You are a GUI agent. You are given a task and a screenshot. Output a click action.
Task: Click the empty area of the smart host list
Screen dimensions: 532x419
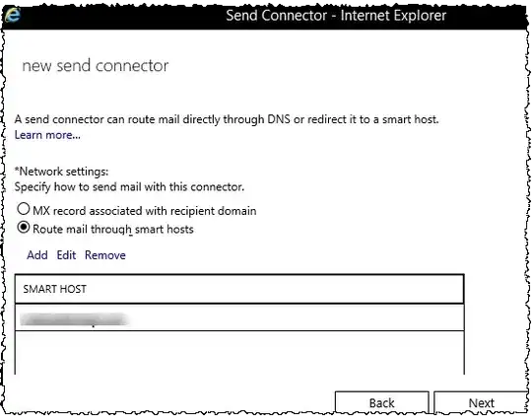click(x=239, y=353)
